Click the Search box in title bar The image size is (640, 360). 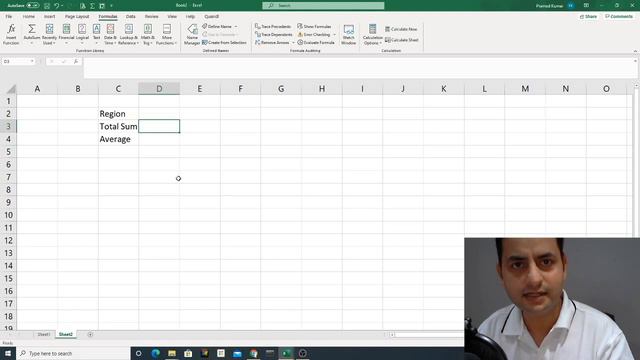coord(323,5)
